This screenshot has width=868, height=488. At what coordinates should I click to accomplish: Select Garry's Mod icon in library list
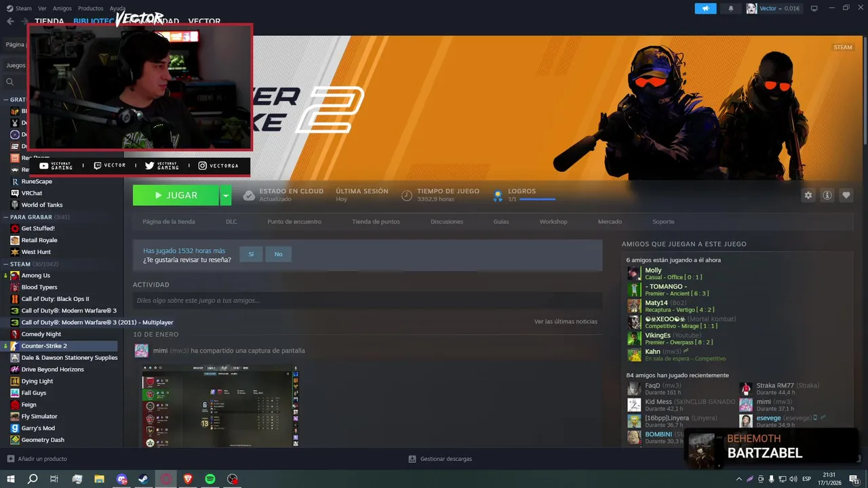[15, 428]
